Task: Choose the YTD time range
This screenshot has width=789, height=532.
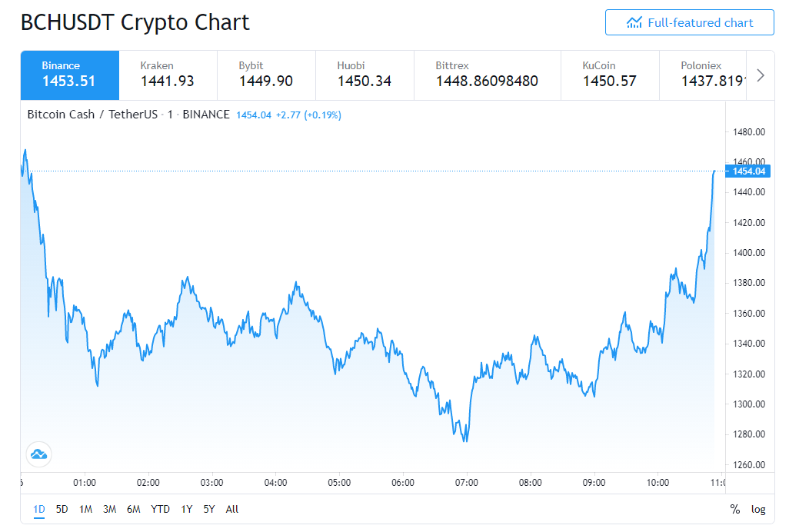Action: (x=160, y=510)
